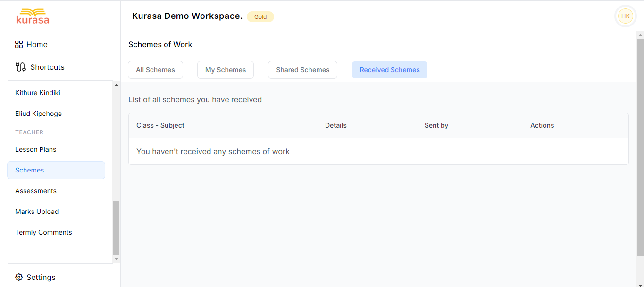Select Eliud Kipchoge in the sidebar

point(38,114)
